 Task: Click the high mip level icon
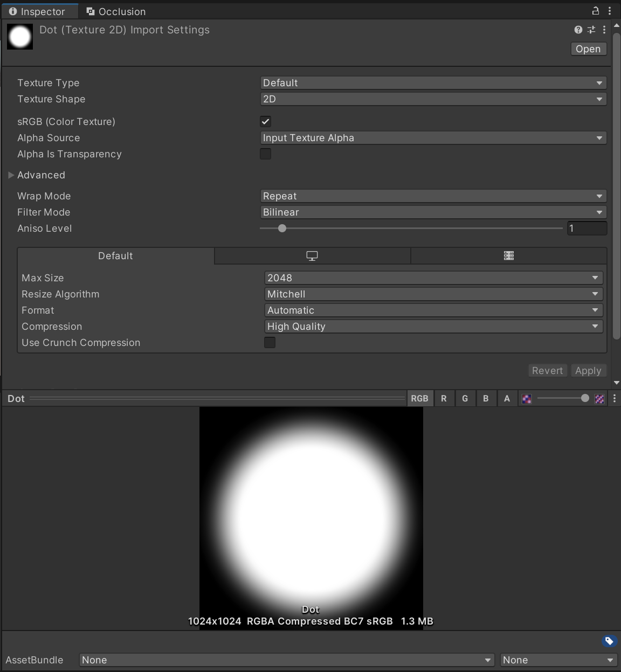pos(599,399)
